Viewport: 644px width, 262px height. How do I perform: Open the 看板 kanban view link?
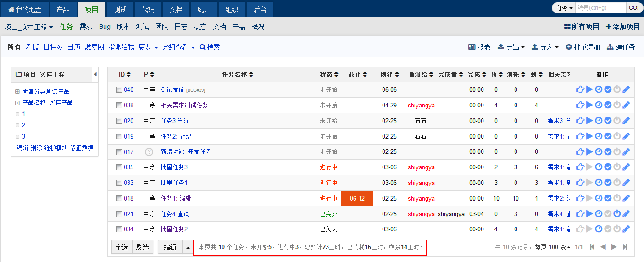[x=32, y=47]
